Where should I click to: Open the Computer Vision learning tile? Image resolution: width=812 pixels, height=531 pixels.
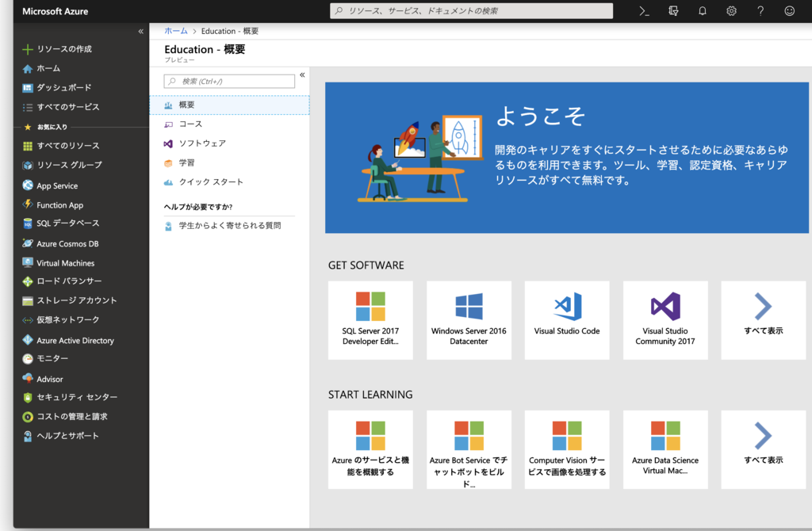[x=566, y=449]
